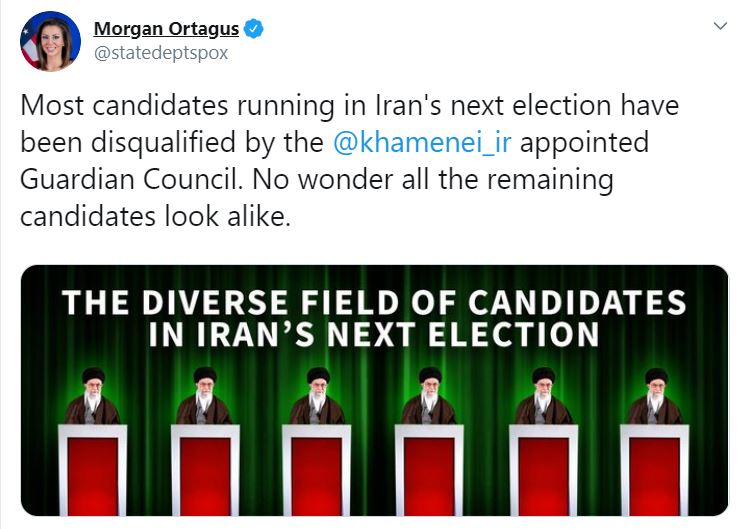Select the leftmost candidate figure in the image
This screenshot has width=747, height=529.
[91, 396]
